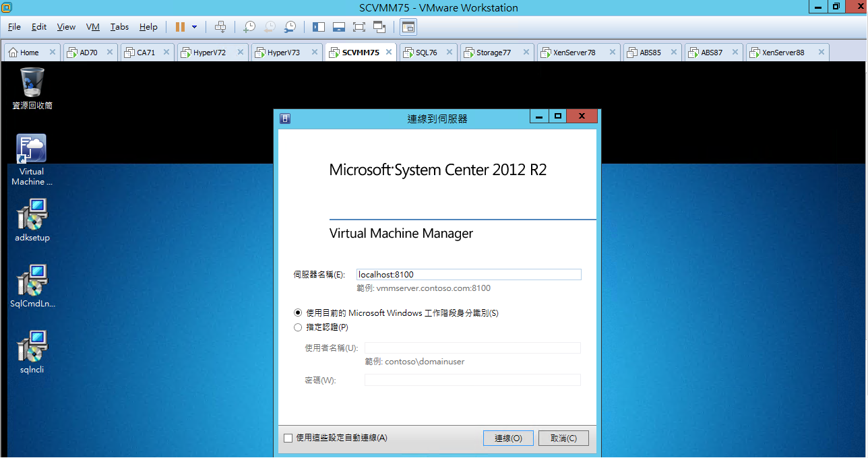
Task: Pause the virtual machine with the suspend icon
Action: pos(180,27)
